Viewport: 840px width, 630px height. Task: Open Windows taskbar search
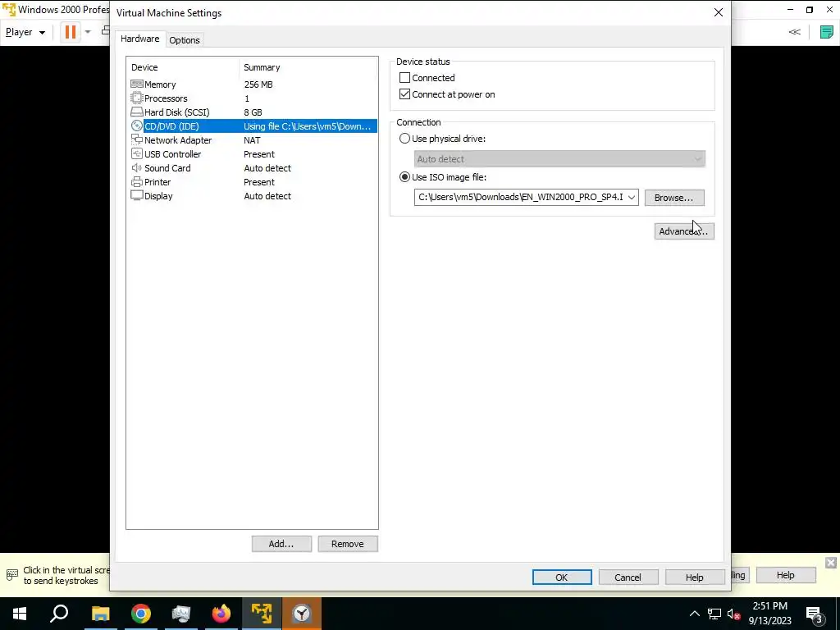tap(59, 614)
